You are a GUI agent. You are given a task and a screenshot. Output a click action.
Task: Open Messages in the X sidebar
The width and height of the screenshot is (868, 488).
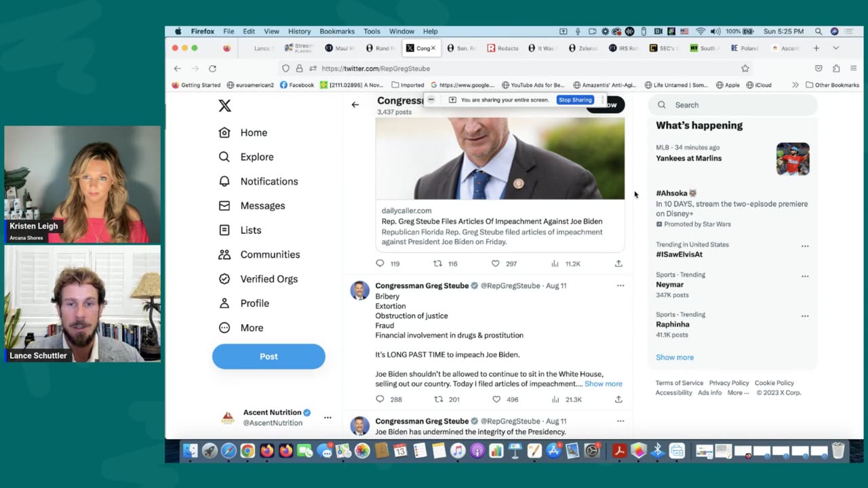[252, 205]
